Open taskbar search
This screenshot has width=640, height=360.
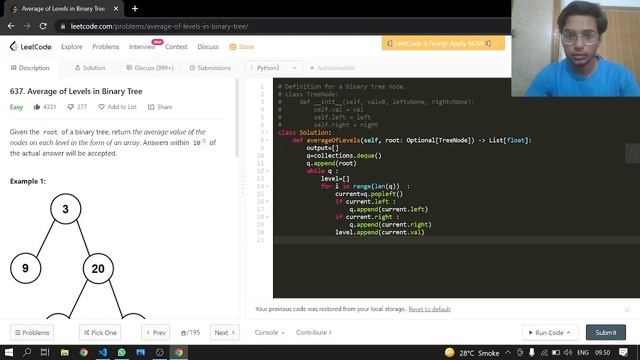[x=27, y=352]
